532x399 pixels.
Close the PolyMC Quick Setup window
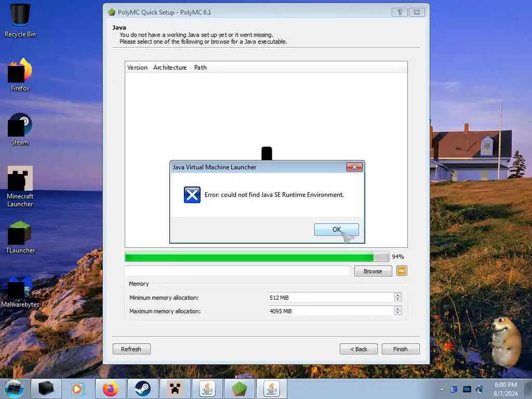(417, 12)
